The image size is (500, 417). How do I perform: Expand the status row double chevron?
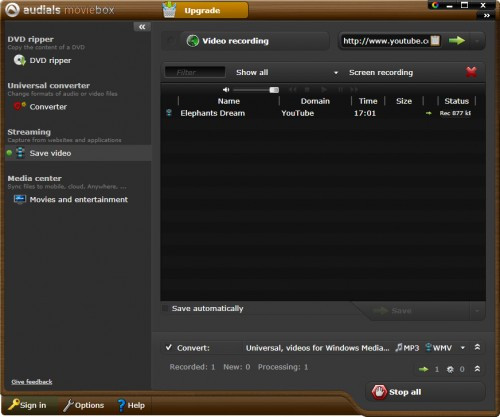(x=477, y=369)
